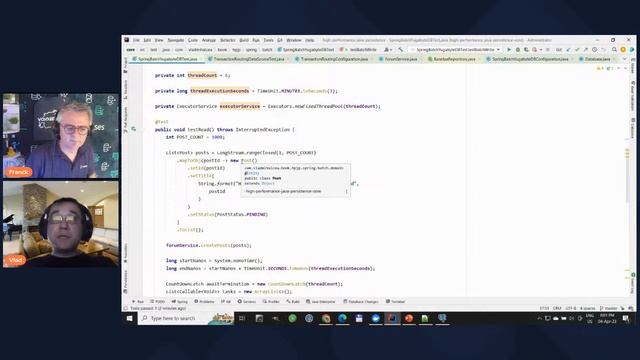
Task: Click the Git commit checkmark icon
Action: click(577, 49)
